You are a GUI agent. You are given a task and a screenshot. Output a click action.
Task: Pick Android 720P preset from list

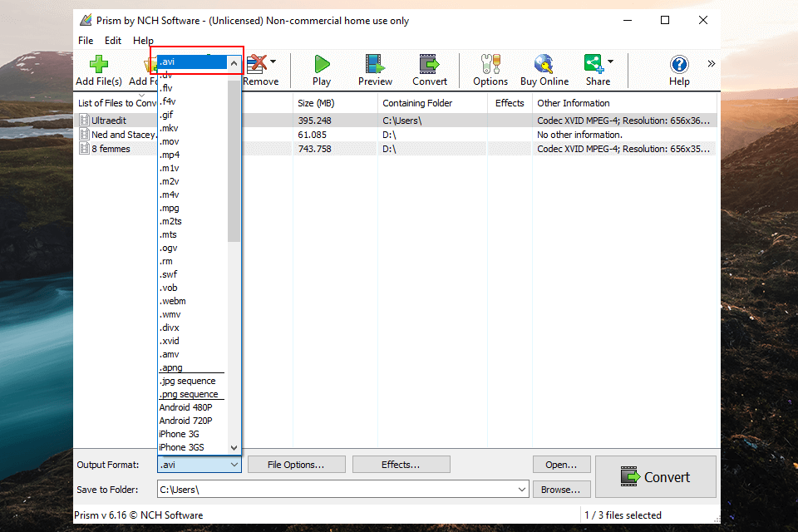(x=185, y=421)
